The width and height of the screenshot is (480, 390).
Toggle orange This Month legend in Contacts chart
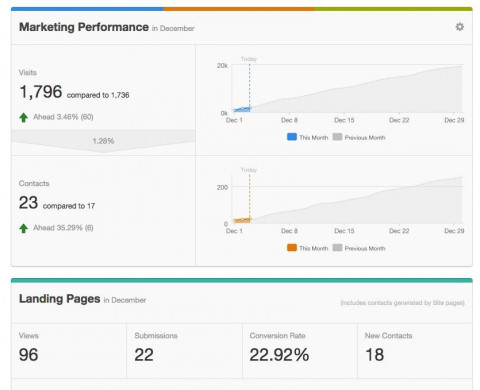pyautogui.click(x=307, y=248)
